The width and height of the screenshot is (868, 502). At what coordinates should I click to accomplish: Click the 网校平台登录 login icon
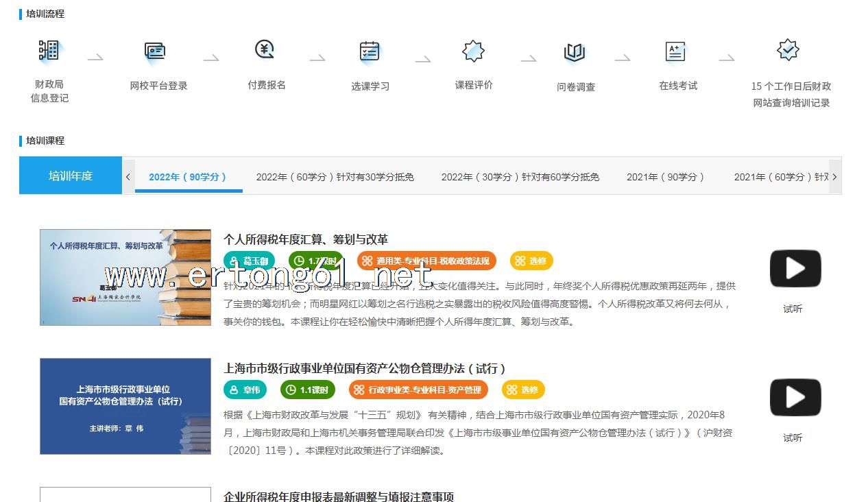156,51
